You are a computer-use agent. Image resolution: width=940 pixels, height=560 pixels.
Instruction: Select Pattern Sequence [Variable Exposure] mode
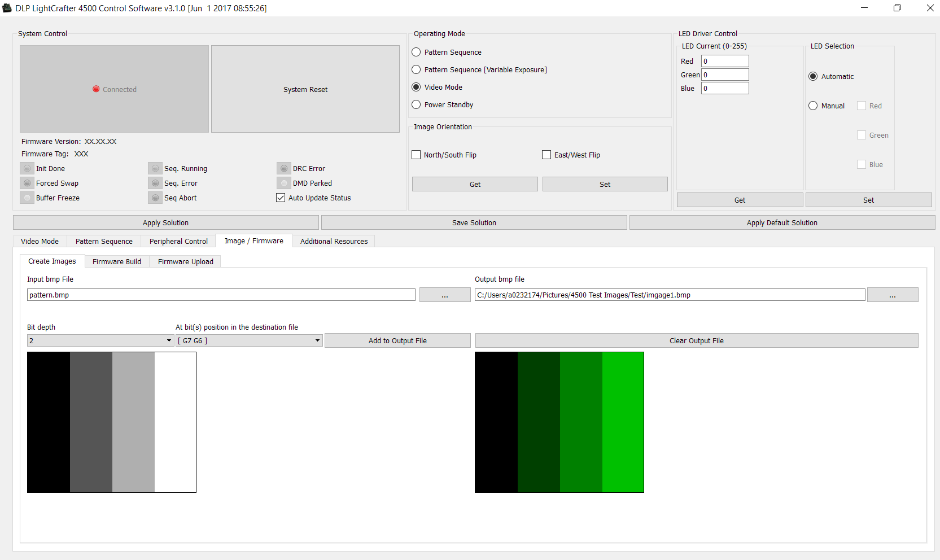(x=416, y=69)
